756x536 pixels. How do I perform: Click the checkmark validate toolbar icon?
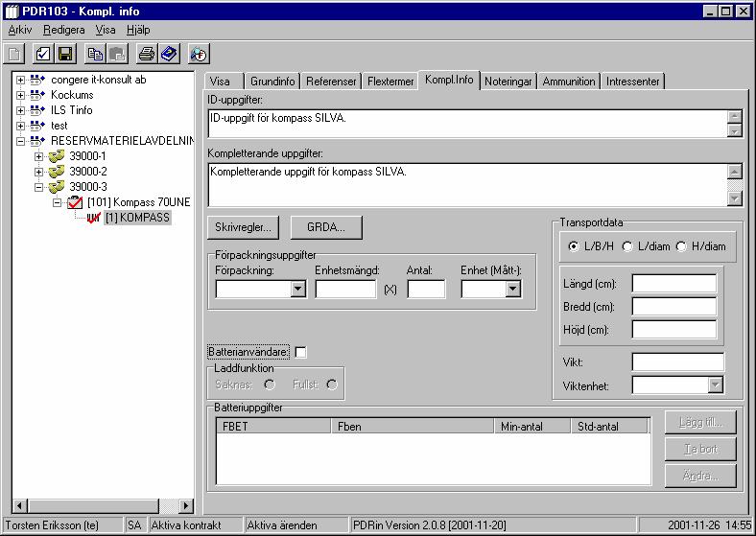click(43, 54)
